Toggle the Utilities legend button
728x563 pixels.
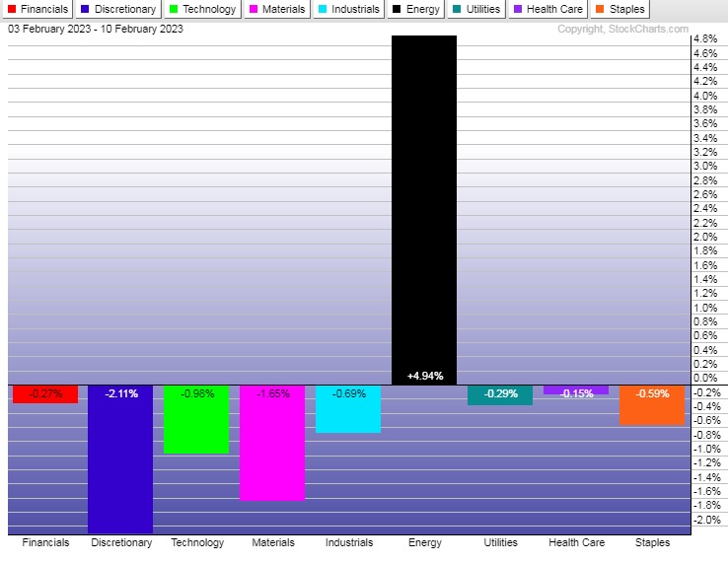point(476,9)
